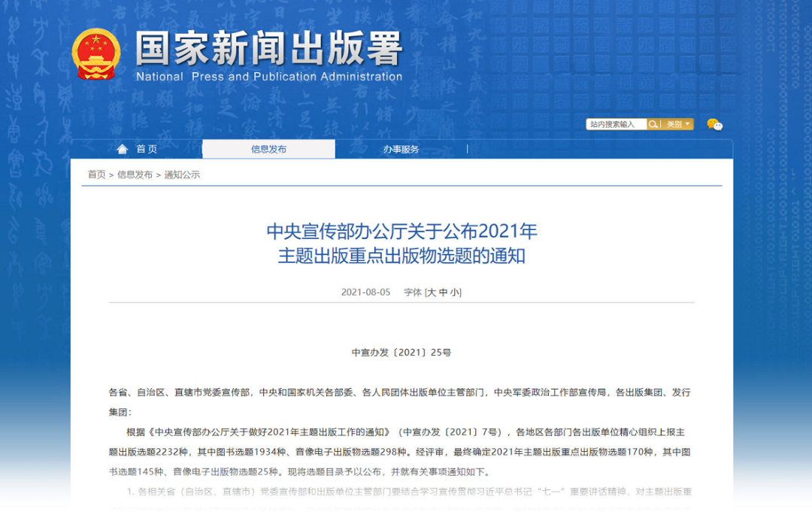This screenshot has height=515, width=812.
Task: Open the 办事服务 navigation tab
Action: (401, 149)
